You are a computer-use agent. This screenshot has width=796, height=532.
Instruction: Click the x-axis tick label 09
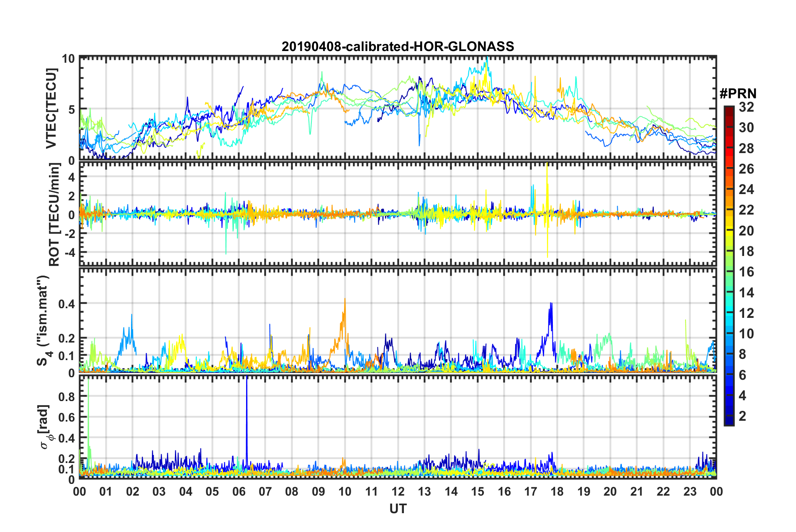coord(318,491)
